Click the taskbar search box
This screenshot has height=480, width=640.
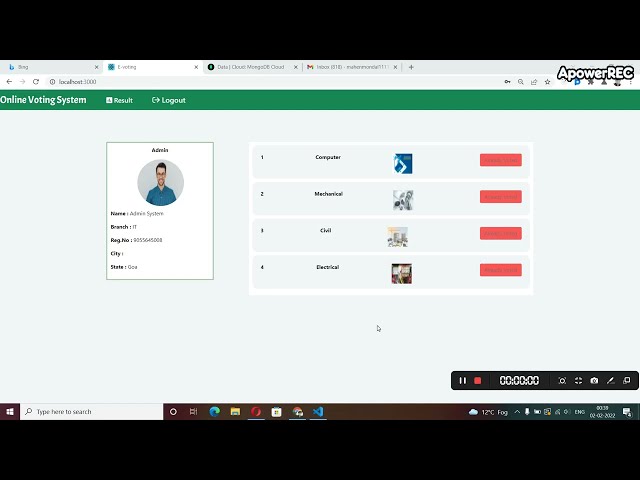click(x=91, y=411)
